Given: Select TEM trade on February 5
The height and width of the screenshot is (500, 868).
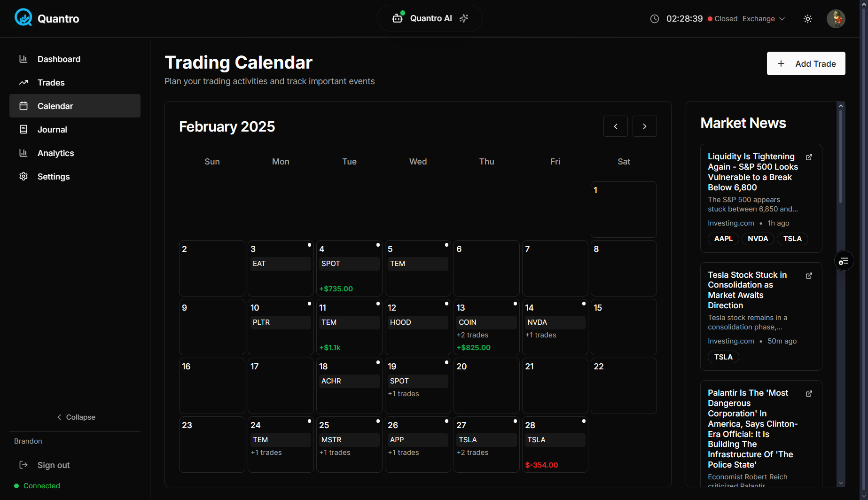Looking at the screenshot, I should (x=418, y=264).
